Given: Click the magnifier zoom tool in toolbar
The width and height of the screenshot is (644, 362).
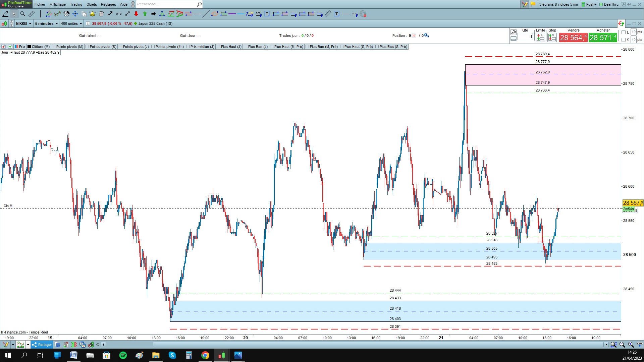Looking at the screenshot, I should [x=23, y=14].
